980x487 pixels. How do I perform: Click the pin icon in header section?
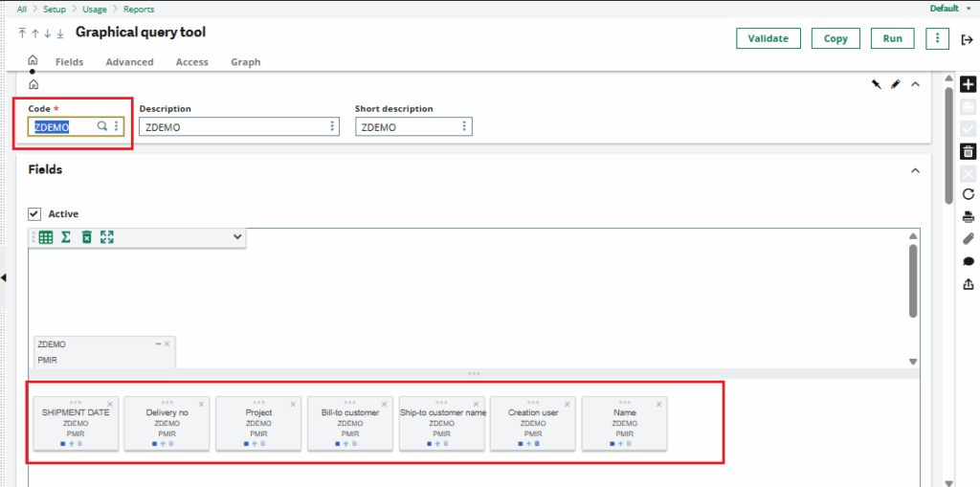(x=876, y=84)
